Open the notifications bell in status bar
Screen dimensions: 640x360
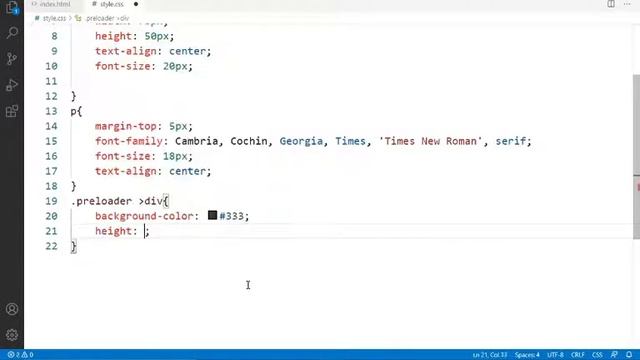(629, 355)
